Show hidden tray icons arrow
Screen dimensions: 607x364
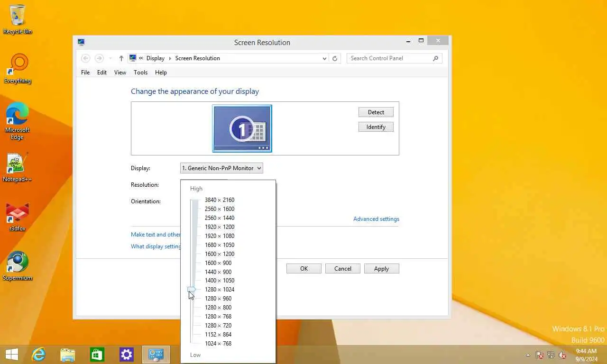528,355
